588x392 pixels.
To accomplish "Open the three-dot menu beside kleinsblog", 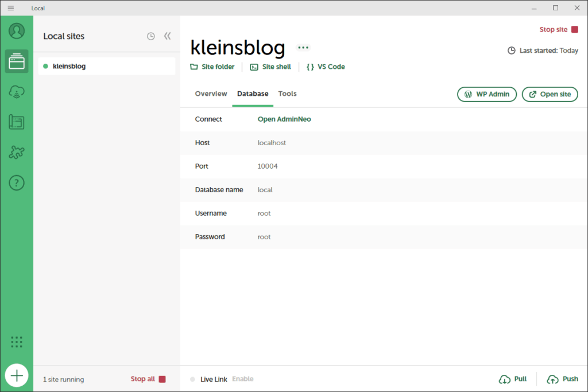I will 303,48.
